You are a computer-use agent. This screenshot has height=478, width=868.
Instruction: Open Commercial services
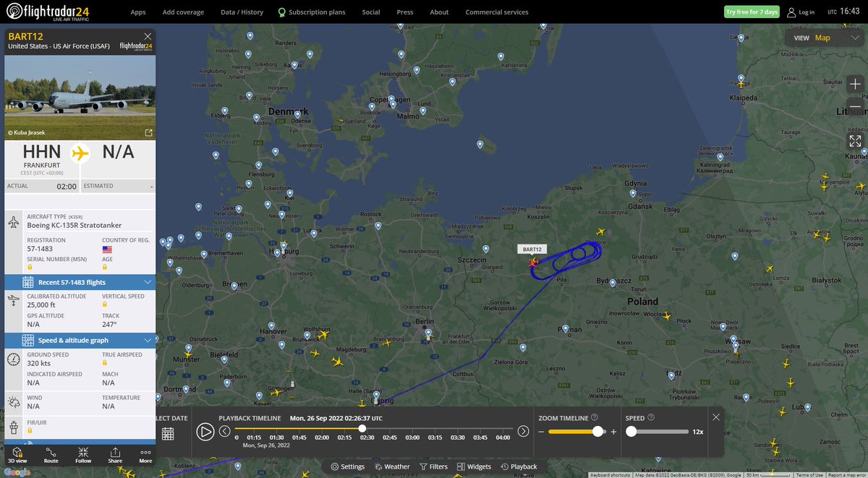point(497,12)
